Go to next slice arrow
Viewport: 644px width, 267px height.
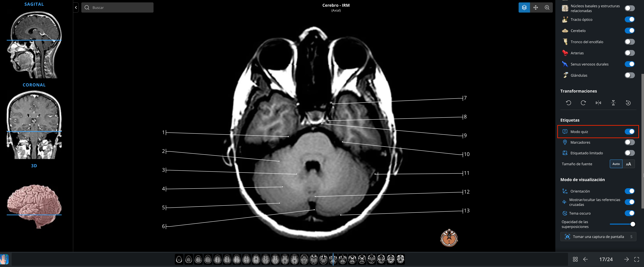coord(626,259)
